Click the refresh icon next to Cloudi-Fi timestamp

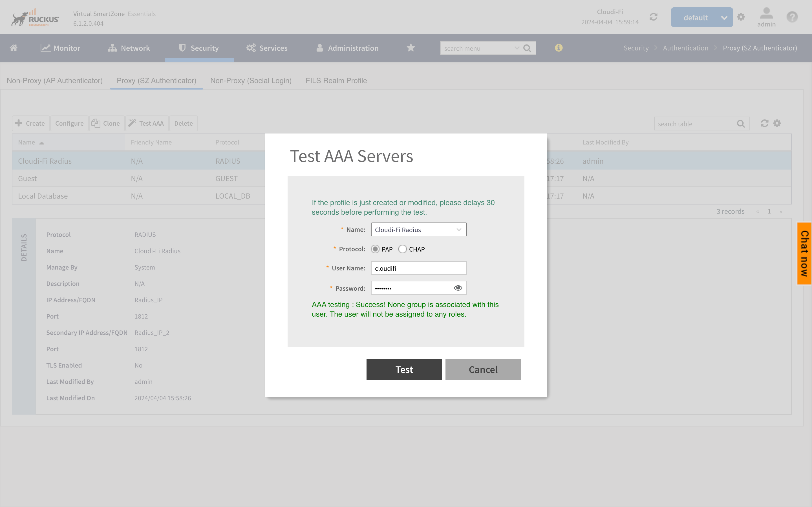click(x=653, y=16)
